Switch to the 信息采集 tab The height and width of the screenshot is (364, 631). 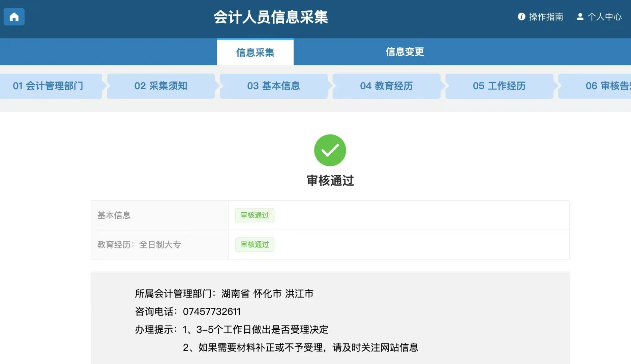(255, 53)
